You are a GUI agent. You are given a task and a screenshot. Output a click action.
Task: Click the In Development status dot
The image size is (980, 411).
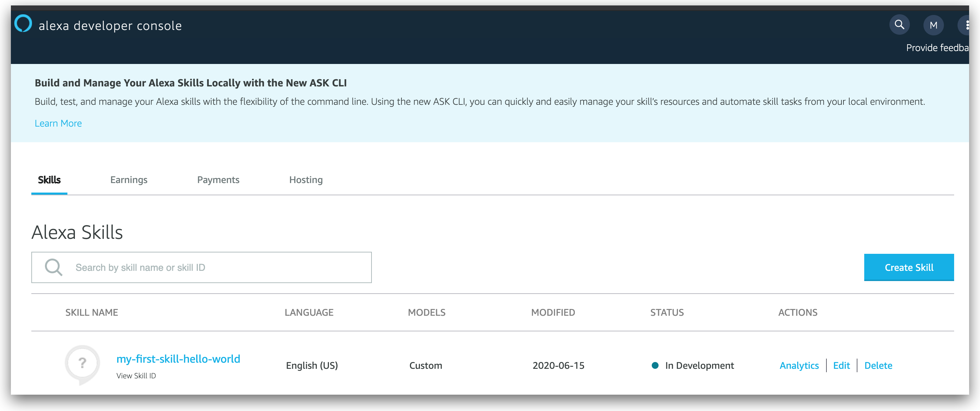click(x=655, y=365)
